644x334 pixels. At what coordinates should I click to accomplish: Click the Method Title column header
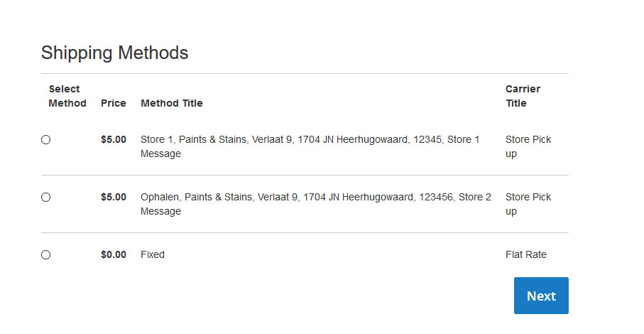[172, 103]
